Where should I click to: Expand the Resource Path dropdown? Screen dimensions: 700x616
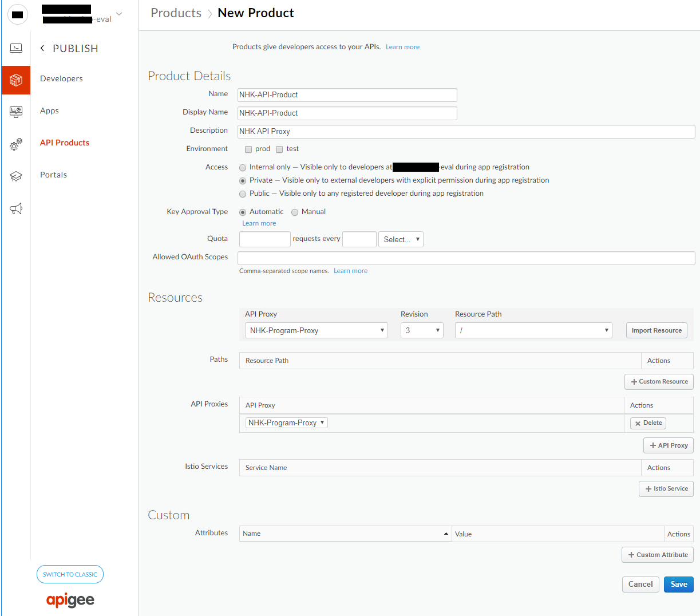click(533, 330)
